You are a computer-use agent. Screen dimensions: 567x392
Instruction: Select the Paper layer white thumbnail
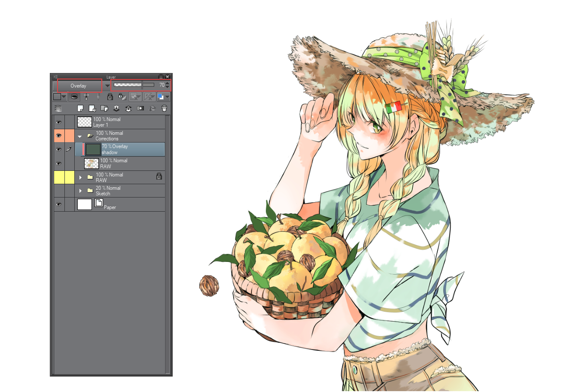tap(85, 204)
